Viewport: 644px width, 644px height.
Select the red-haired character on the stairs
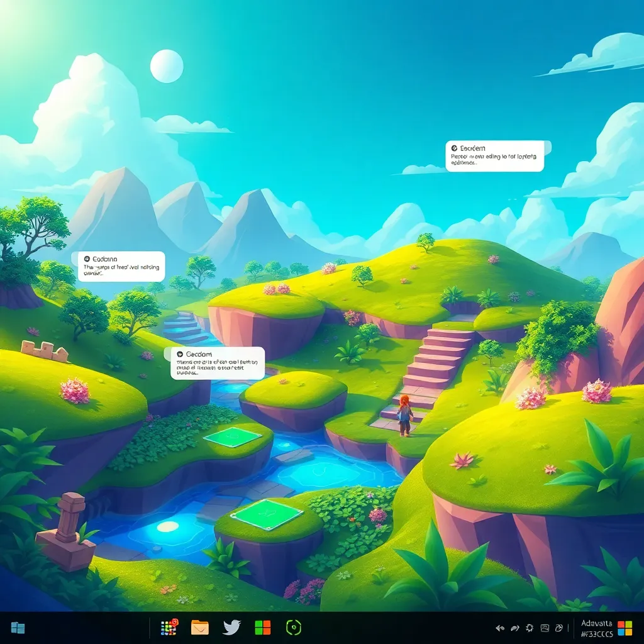point(404,415)
